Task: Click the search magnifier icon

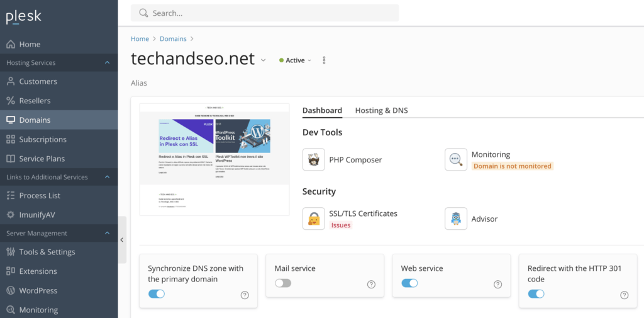Action: click(143, 13)
